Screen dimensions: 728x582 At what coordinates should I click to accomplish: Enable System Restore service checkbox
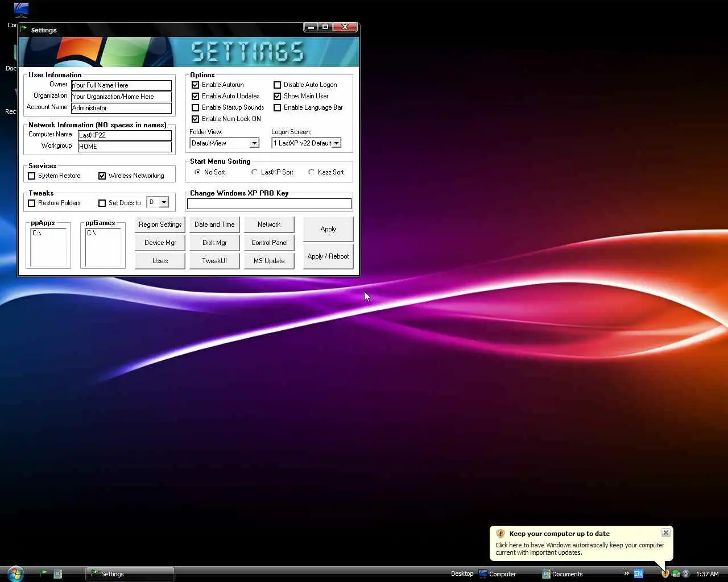tap(31, 176)
